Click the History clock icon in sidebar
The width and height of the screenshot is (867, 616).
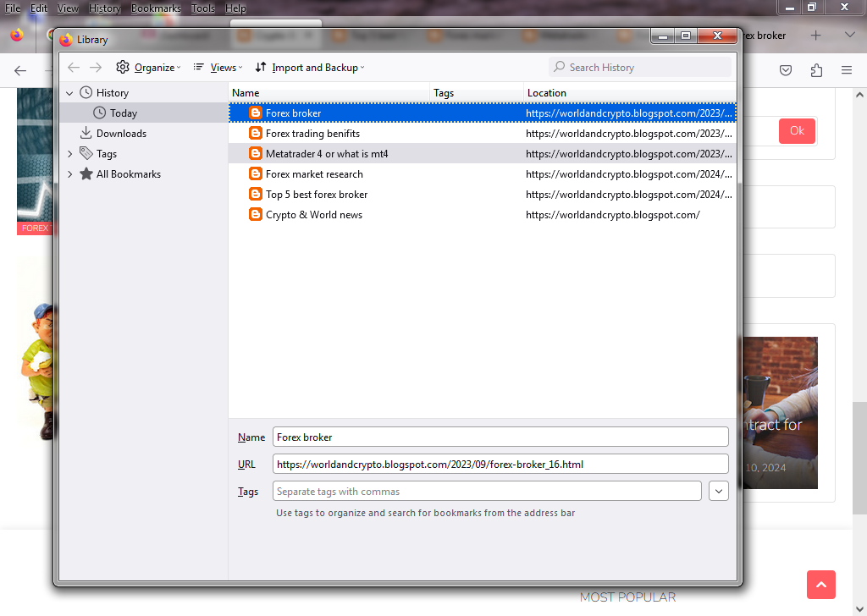tap(86, 92)
